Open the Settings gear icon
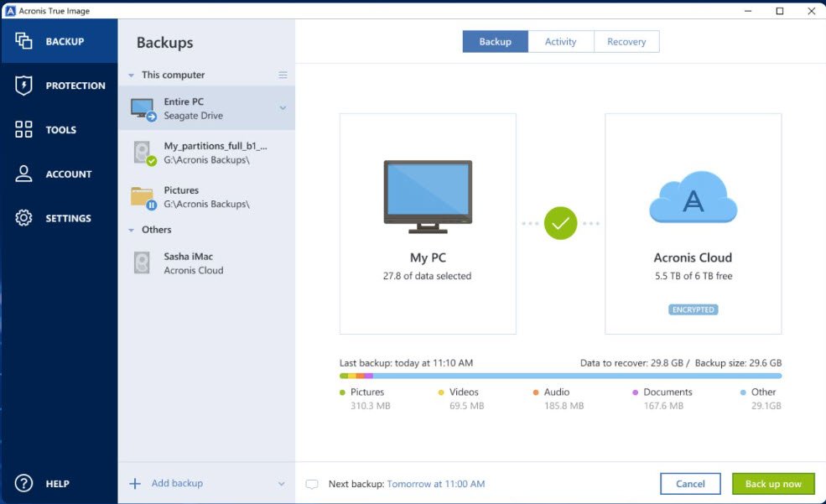The image size is (826, 504). tap(23, 218)
